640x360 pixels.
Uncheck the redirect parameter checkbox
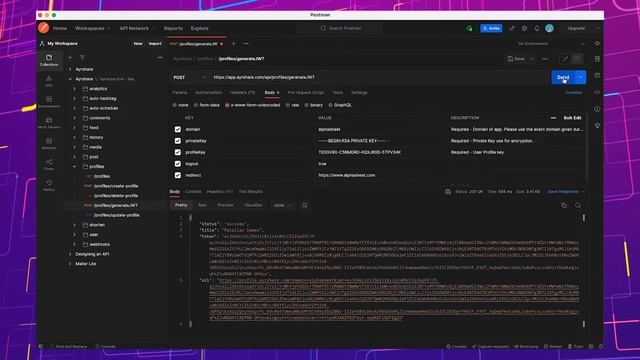click(x=178, y=175)
